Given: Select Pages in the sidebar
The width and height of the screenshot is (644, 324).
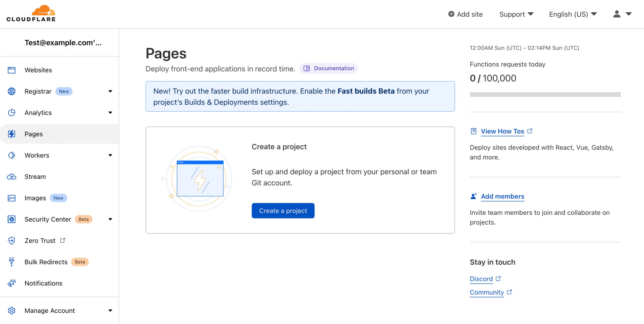Looking at the screenshot, I should [x=59, y=134].
